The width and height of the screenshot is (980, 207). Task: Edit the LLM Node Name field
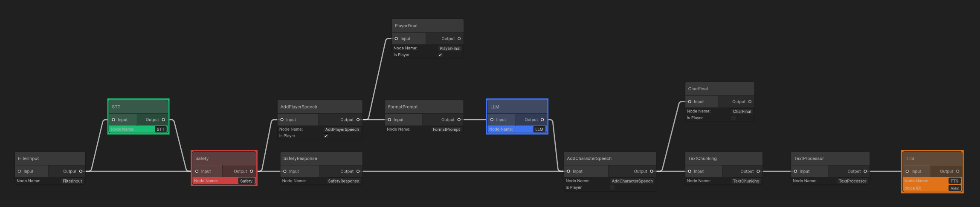point(539,129)
